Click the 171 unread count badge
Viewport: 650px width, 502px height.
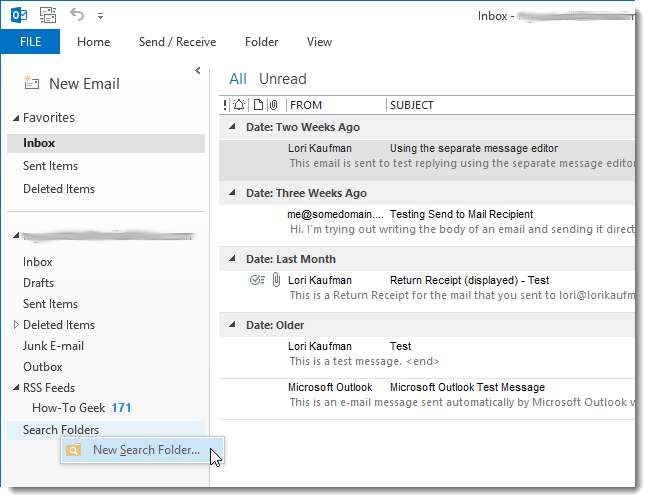[121, 408]
